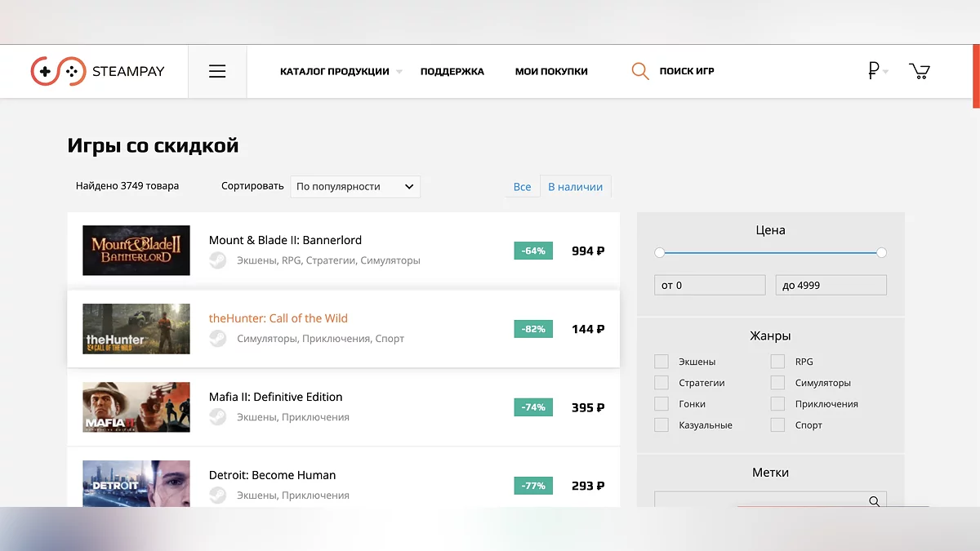
Task: Tick the Гонки genre checkbox
Action: point(661,404)
